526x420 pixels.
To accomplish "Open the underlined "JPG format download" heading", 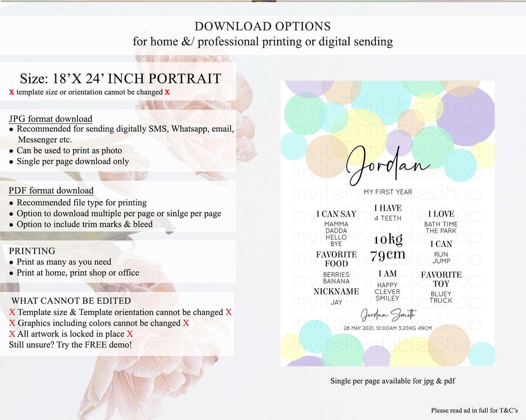I will point(50,119).
